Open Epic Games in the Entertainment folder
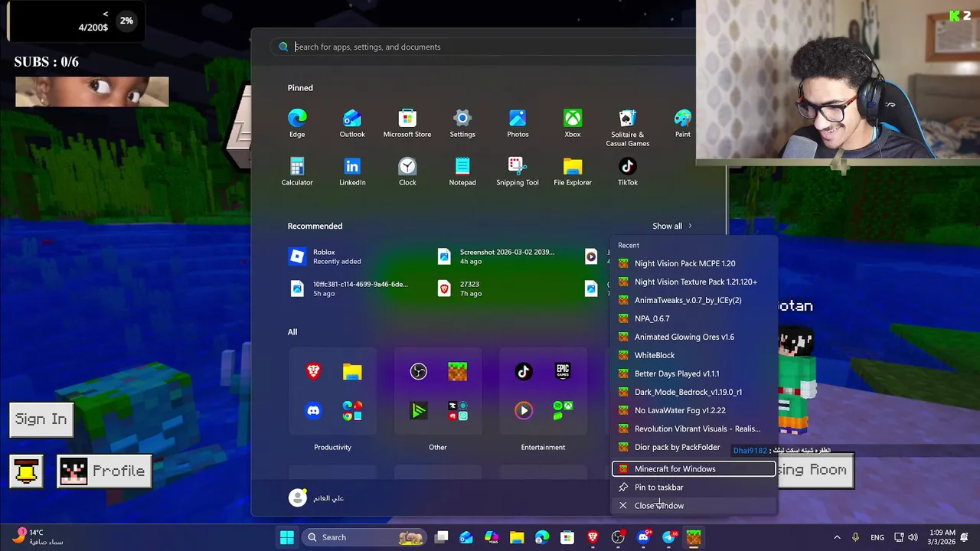Image resolution: width=980 pixels, height=551 pixels. coord(563,372)
